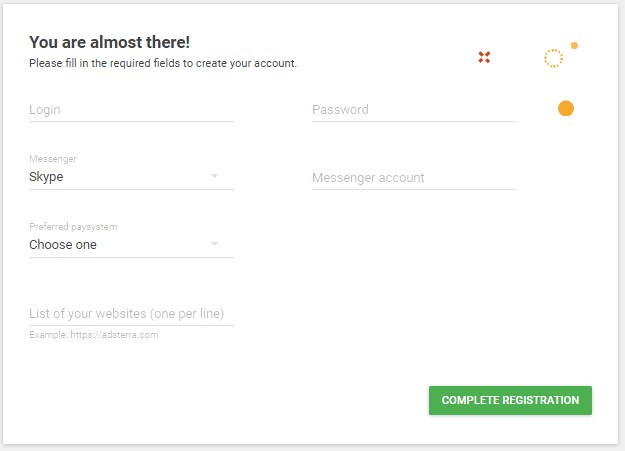
Task: Expand Messenger list via its arrow
Action: (214, 176)
